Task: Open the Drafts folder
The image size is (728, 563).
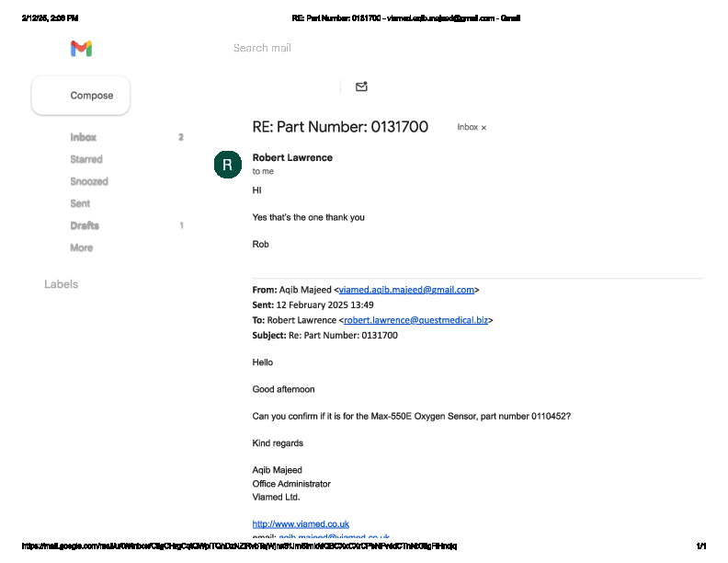Action: click(x=85, y=225)
